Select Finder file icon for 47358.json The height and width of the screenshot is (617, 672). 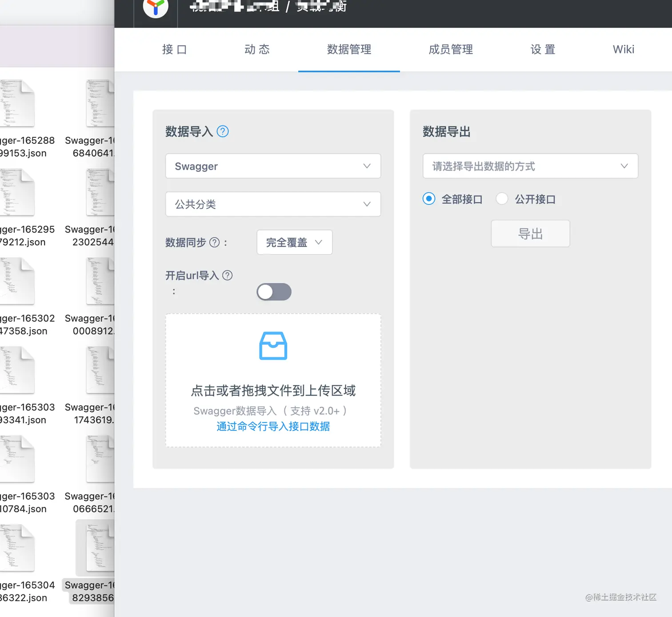pyautogui.click(x=17, y=281)
